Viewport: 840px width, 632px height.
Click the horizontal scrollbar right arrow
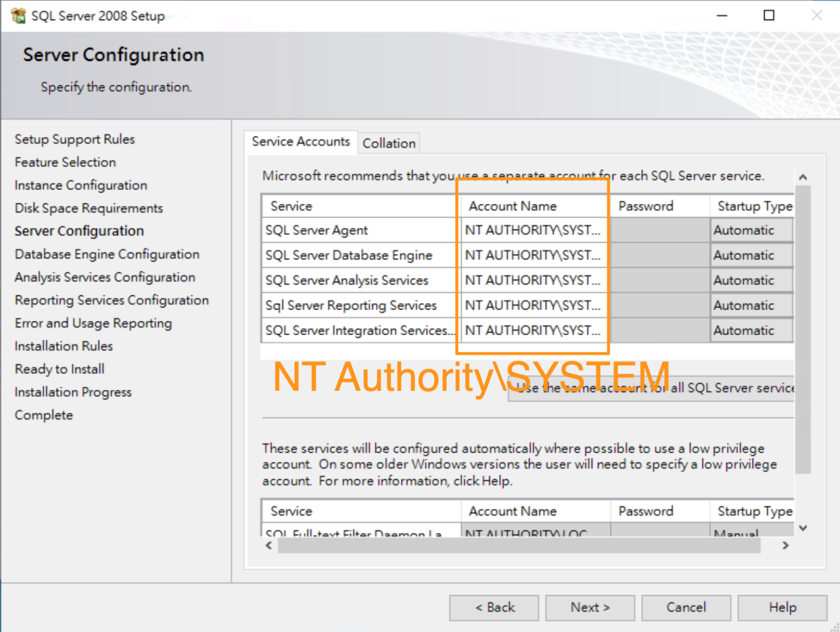(x=785, y=545)
